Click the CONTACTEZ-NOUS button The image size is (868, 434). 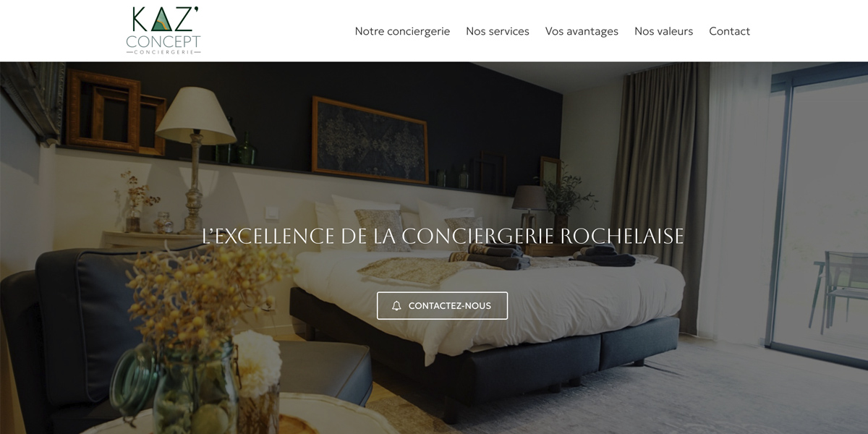(x=442, y=306)
